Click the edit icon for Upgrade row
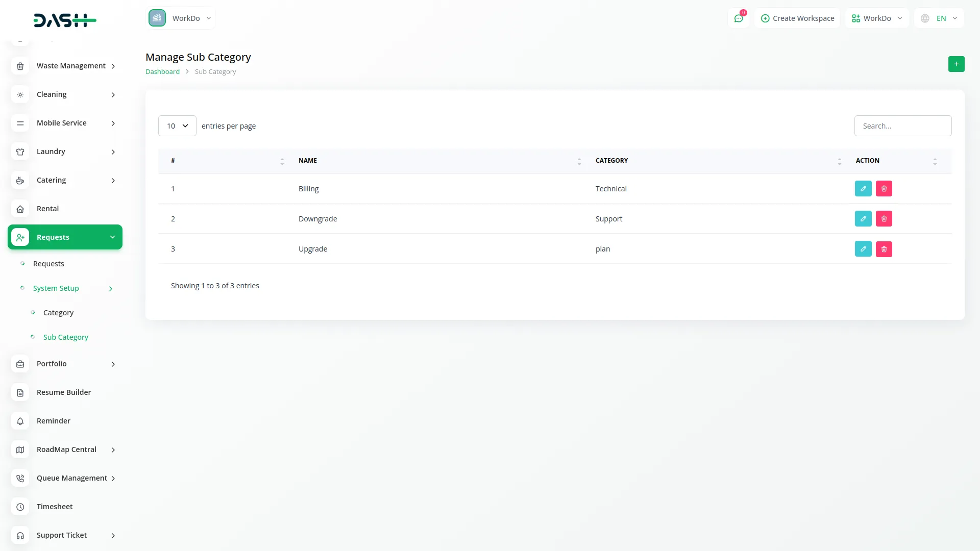The width and height of the screenshot is (980, 551). tap(863, 249)
